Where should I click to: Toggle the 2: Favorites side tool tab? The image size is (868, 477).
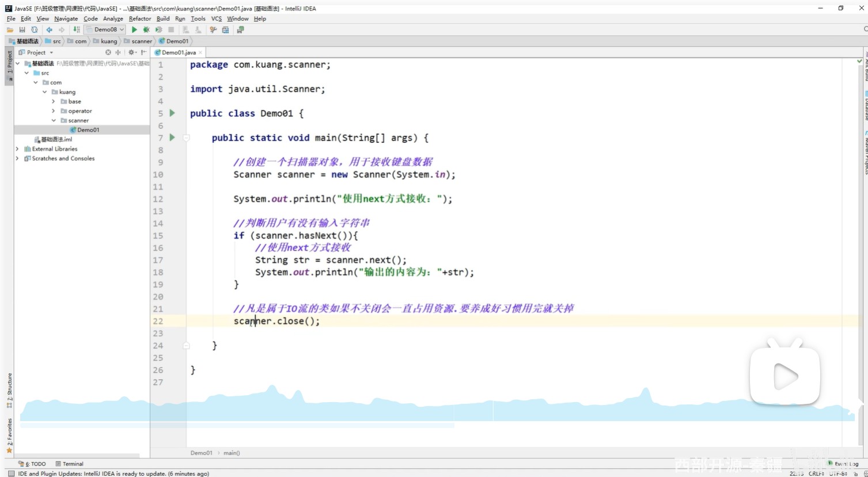click(x=9, y=436)
